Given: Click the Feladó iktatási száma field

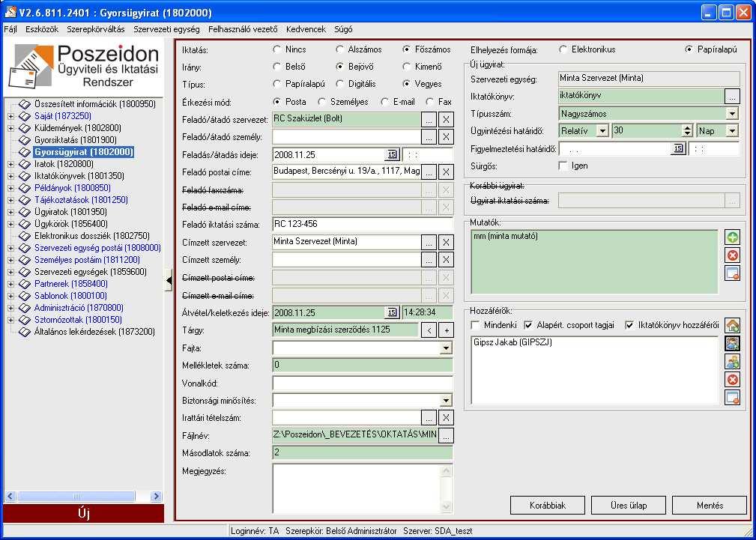Looking at the screenshot, I should pos(363,224).
